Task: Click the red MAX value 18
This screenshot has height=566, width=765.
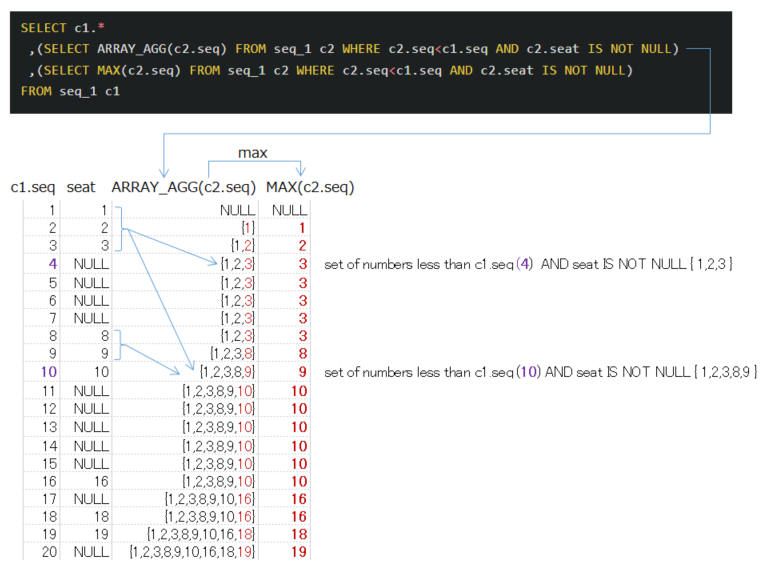Action: point(299,534)
